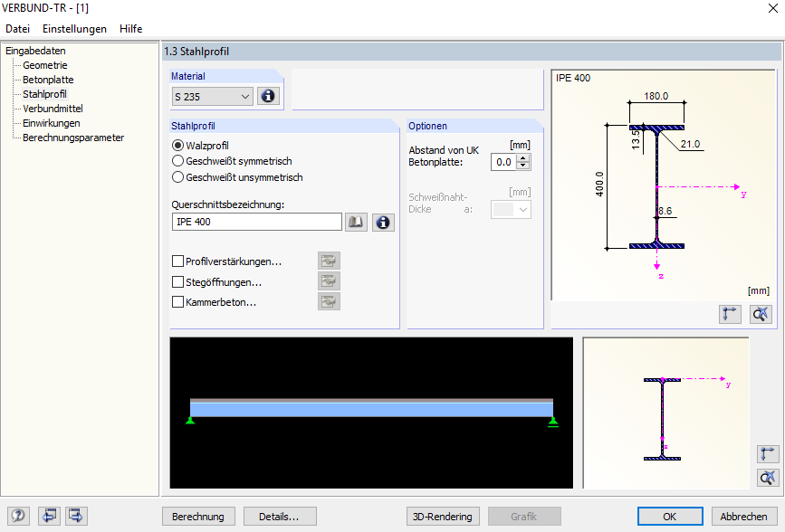Check the Kammerbeton option
Image resolution: width=785 pixels, height=532 pixels.
pyautogui.click(x=177, y=301)
